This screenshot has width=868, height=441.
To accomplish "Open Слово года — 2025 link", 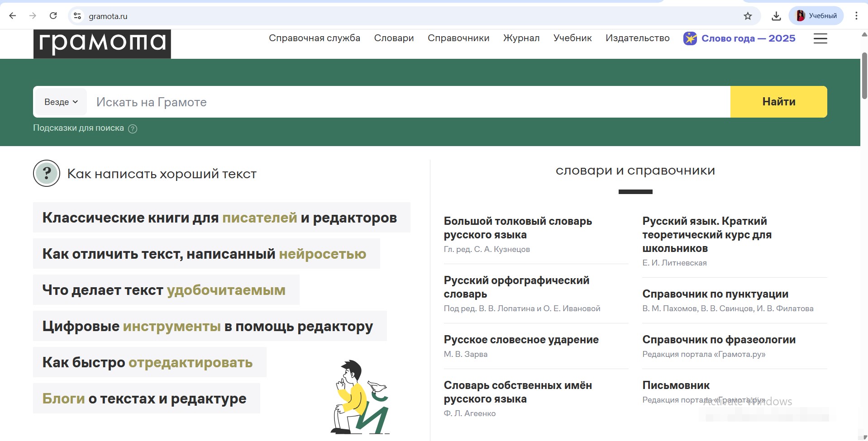I will pos(748,38).
